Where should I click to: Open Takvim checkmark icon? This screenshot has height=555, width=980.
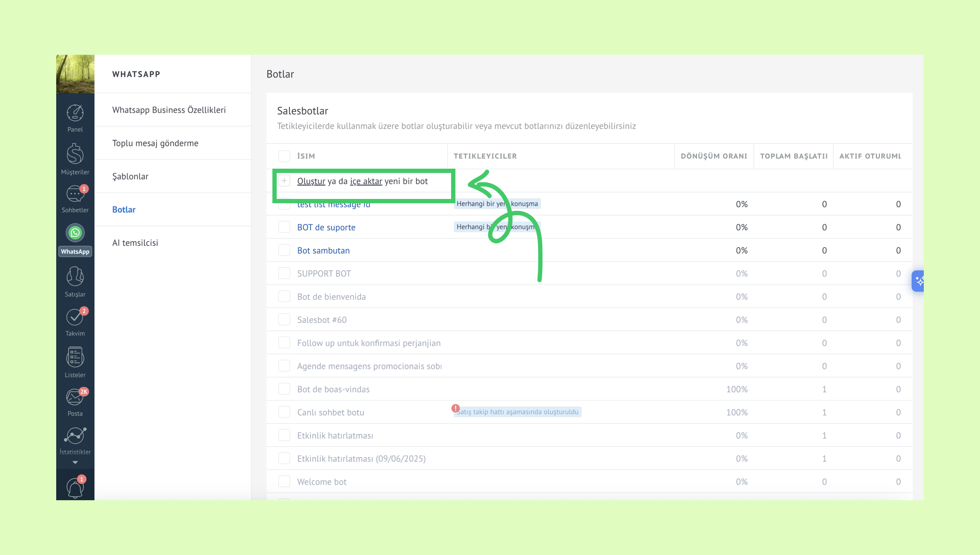point(75,317)
